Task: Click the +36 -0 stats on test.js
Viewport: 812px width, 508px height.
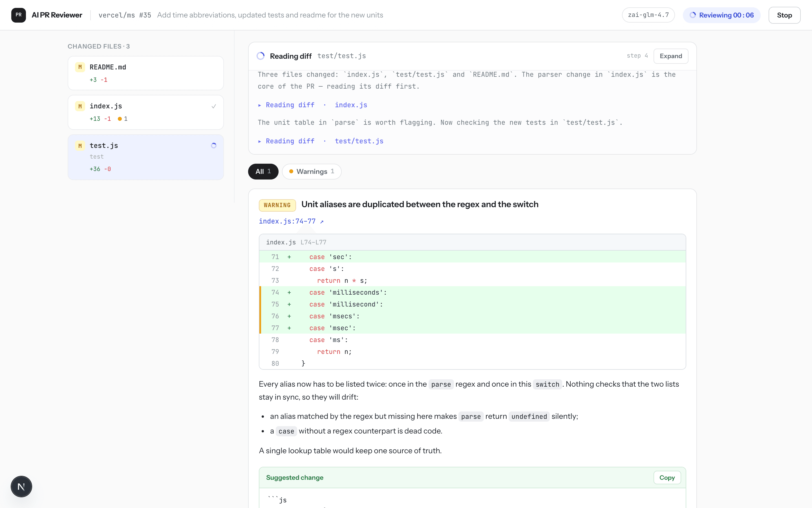Action: 100,169
